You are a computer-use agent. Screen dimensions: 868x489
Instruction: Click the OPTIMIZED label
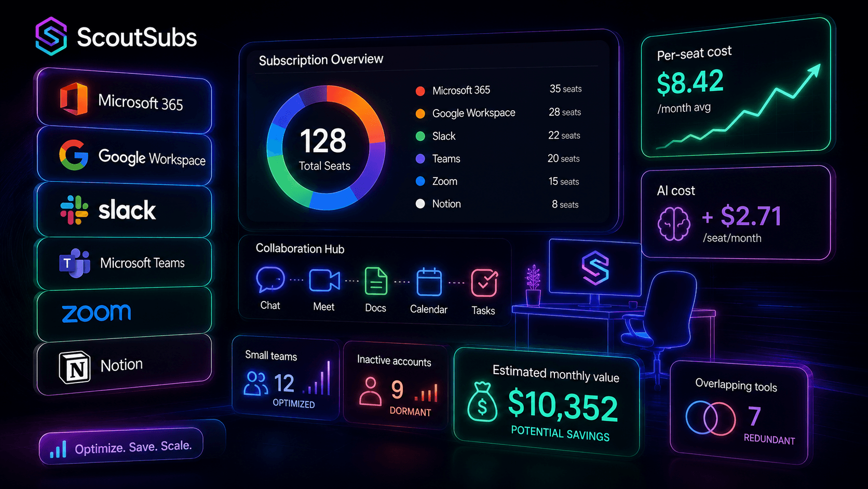pyautogui.click(x=294, y=404)
